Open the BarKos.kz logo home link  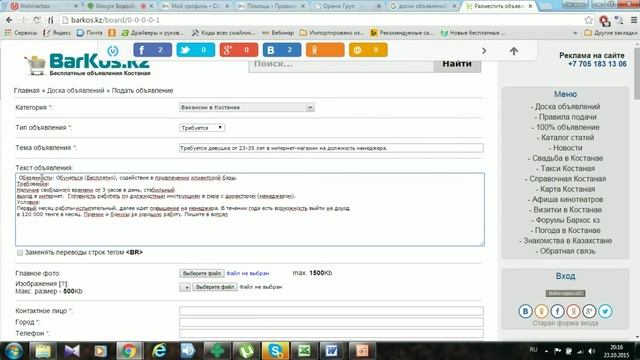[87, 65]
